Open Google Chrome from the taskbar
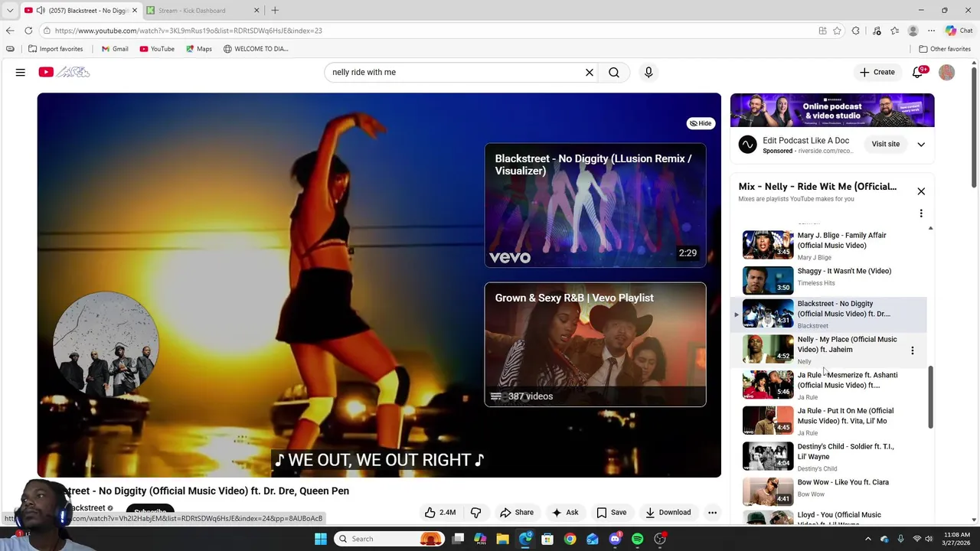 [x=570, y=539]
